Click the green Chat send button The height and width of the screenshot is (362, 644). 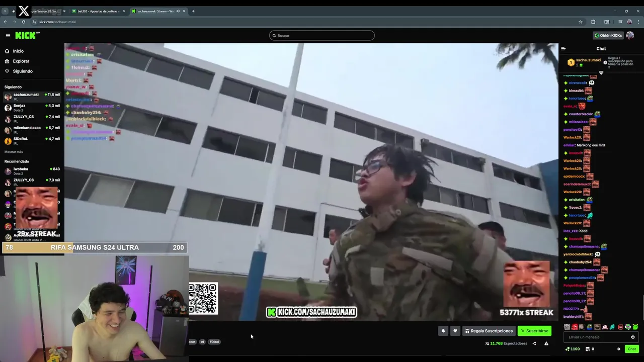(632, 349)
